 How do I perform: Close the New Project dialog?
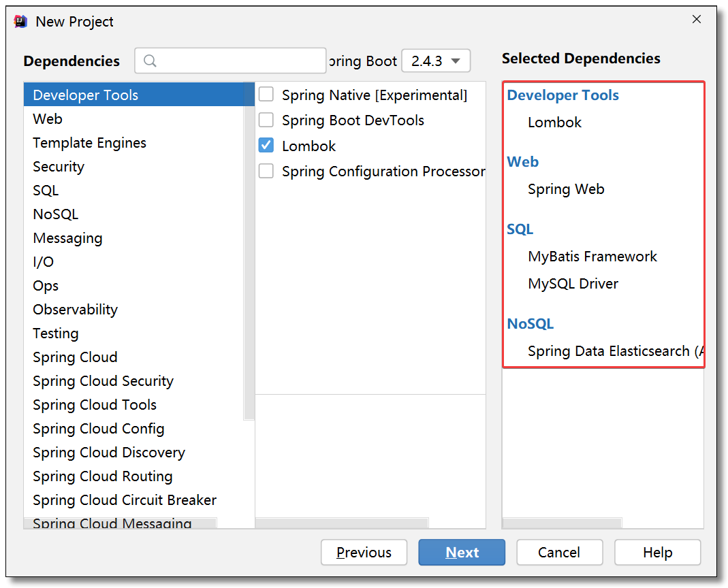point(697,19)
